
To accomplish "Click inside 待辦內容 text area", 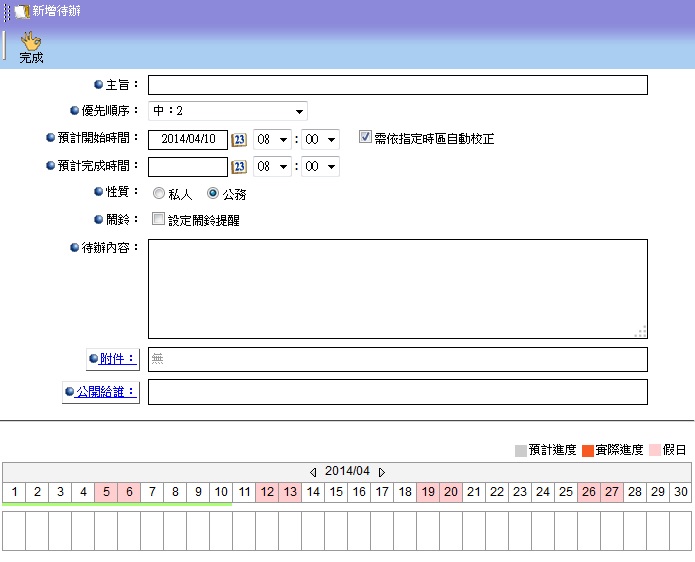I will pyautogui.click(x=397, y=288).
